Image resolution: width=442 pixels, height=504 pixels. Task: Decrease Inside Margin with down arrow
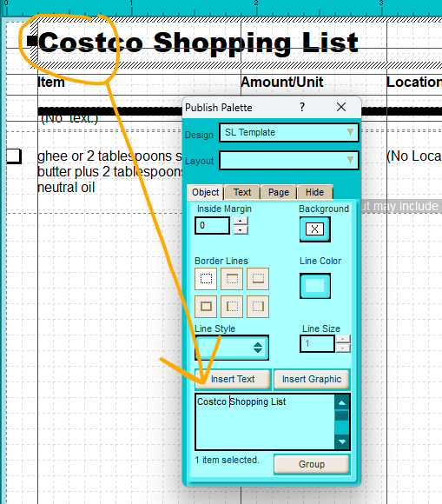click(x=241, y=229)
